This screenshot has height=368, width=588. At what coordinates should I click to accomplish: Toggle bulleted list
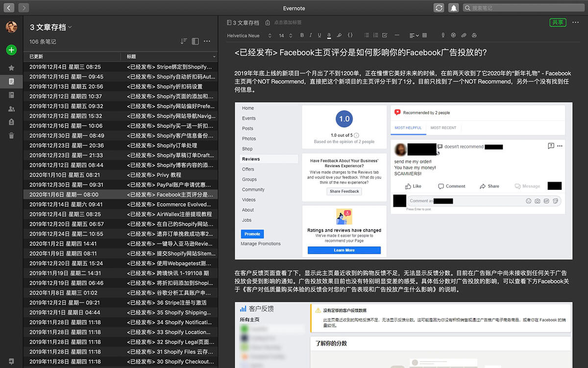click(367, 35)
